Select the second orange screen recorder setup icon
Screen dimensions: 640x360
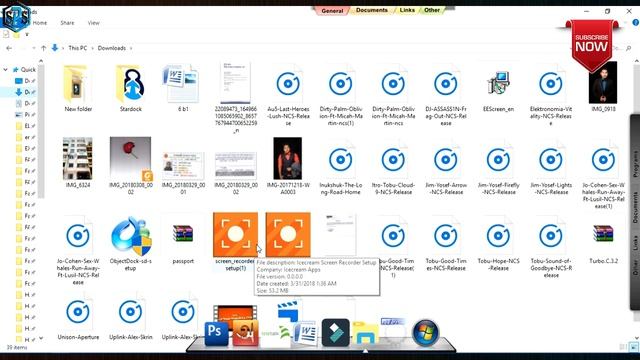tap(288, 235)
